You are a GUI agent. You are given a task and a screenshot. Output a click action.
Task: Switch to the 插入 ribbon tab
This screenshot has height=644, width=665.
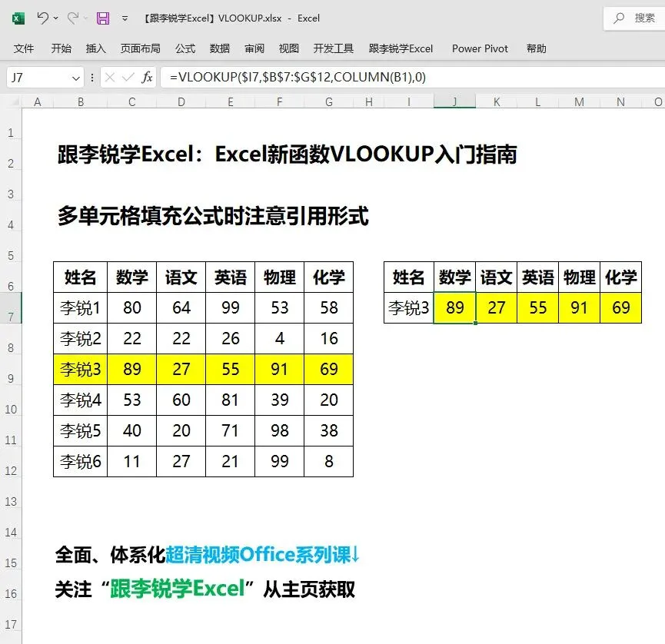coord(96,48)
